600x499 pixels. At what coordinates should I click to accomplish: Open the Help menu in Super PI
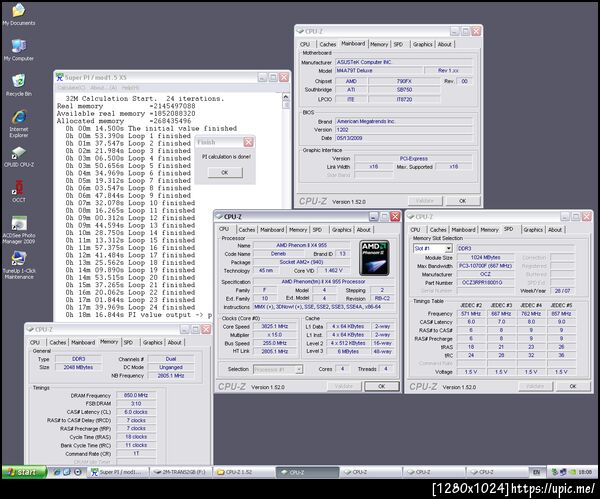click(130, 88)
